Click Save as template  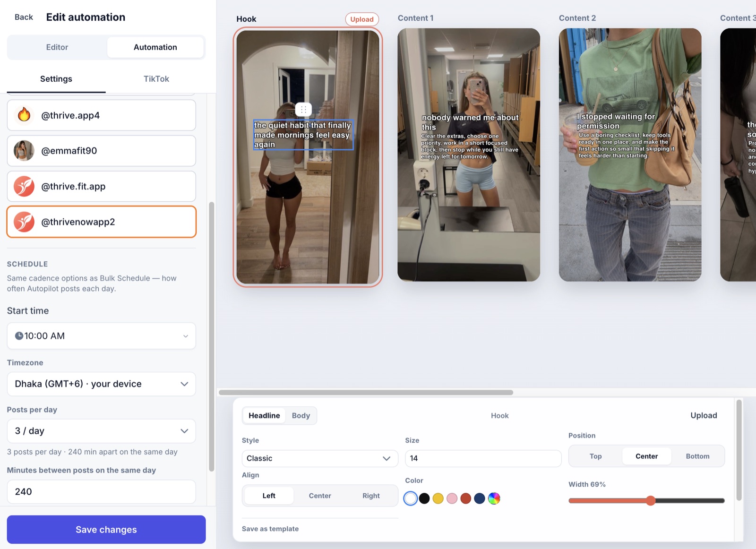pos(270,529)
